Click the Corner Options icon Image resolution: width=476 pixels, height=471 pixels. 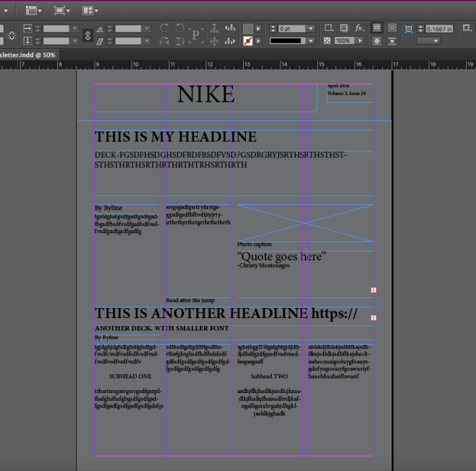tap(409, 29)
